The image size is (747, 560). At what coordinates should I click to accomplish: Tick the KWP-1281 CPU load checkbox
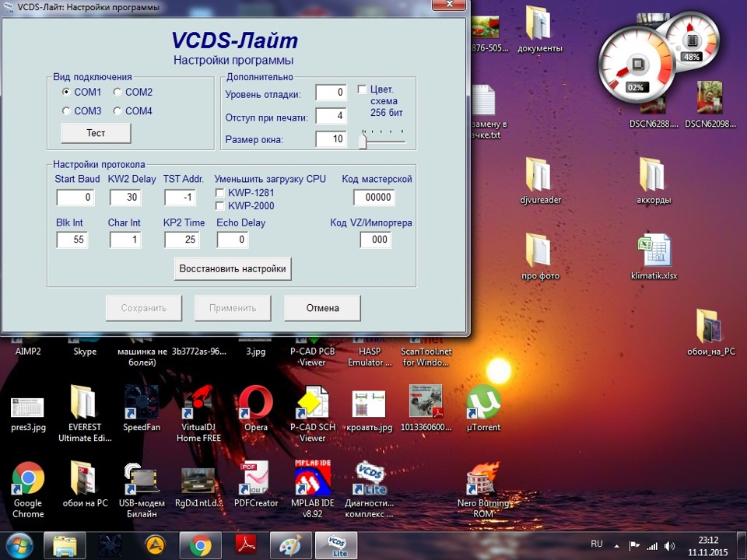[220, 192]
